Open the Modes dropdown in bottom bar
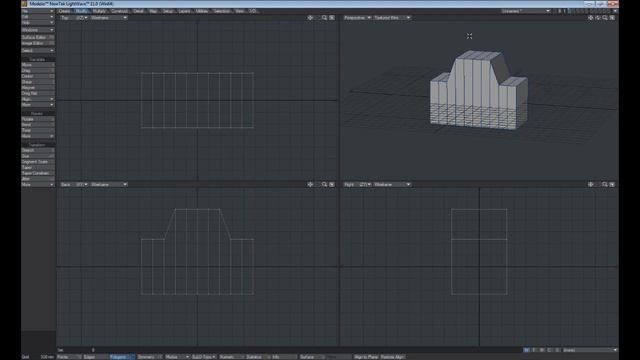Screen dimensions: 640x360 (x=177, y=357)
